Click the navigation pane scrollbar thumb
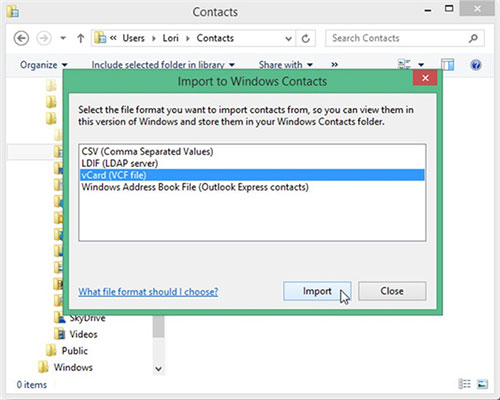This screenshot has height=400, width=500. pos(159,326)
